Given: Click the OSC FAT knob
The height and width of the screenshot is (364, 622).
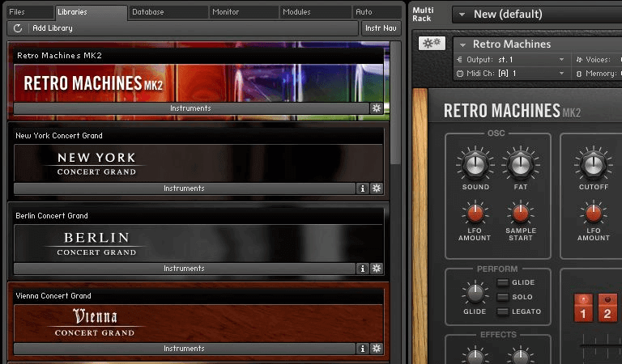Looking at the screenshot, I should [x=521, y=164].
